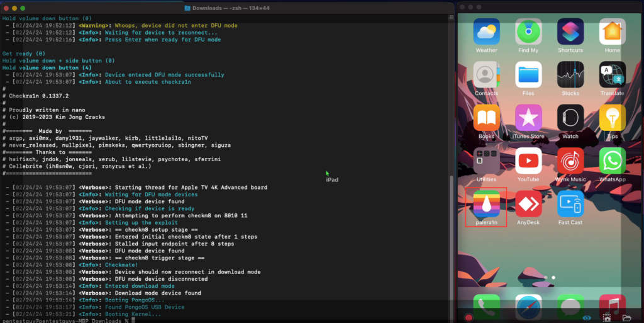Open the Translate app
The height and width of the screenshot is (323, 644).
tap(612, 75)
